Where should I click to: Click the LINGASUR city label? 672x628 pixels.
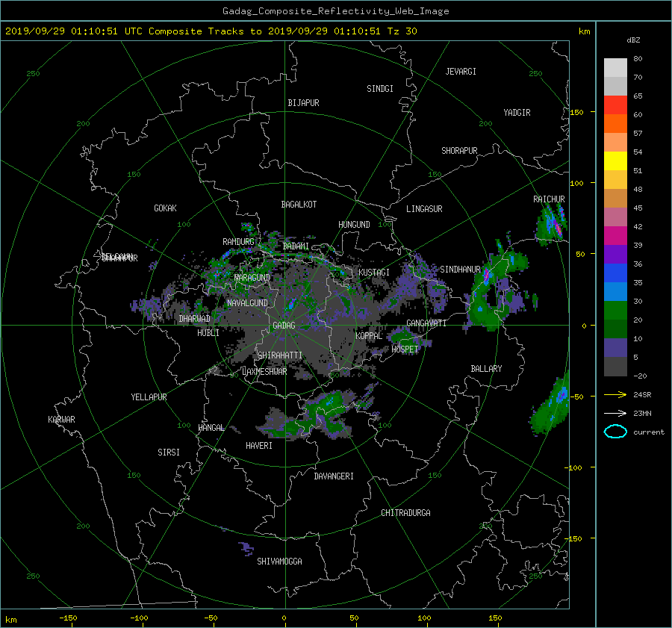point(424,209)
